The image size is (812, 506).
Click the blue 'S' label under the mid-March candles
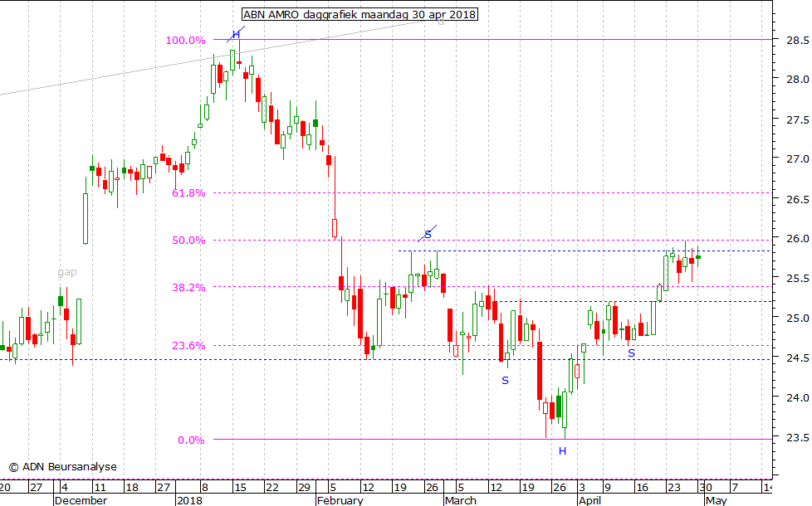[505, 381]
